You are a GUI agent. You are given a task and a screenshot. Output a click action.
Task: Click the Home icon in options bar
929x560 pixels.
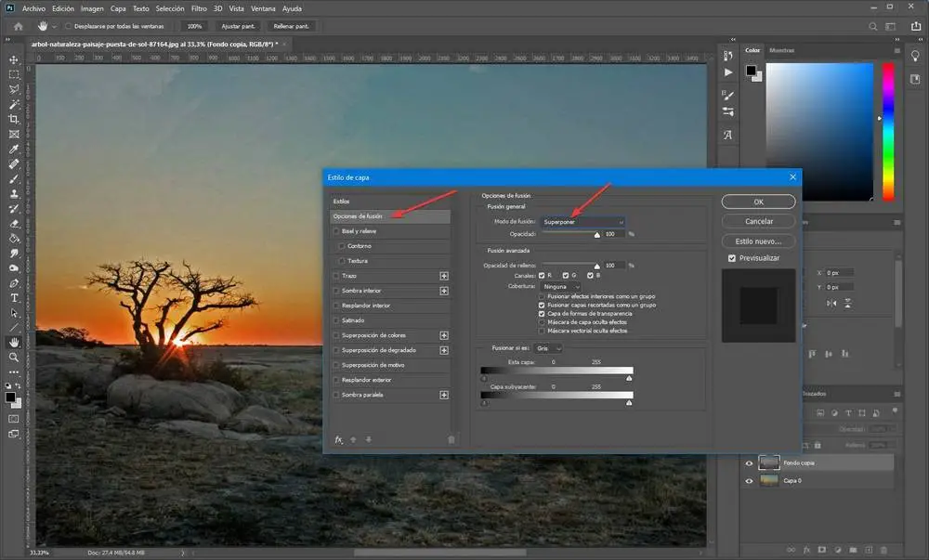tap(18, 26)
